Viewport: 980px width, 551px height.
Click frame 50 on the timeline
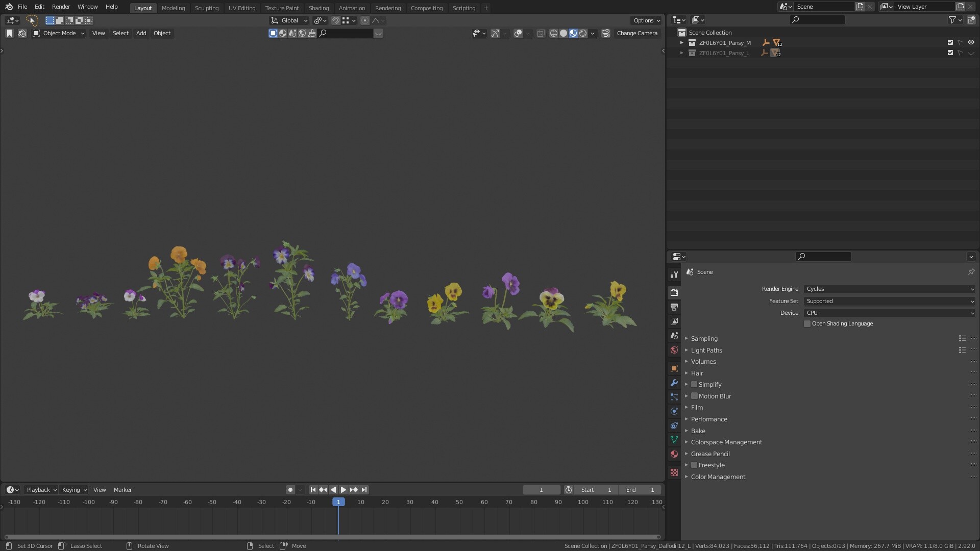tap(459, 503)
